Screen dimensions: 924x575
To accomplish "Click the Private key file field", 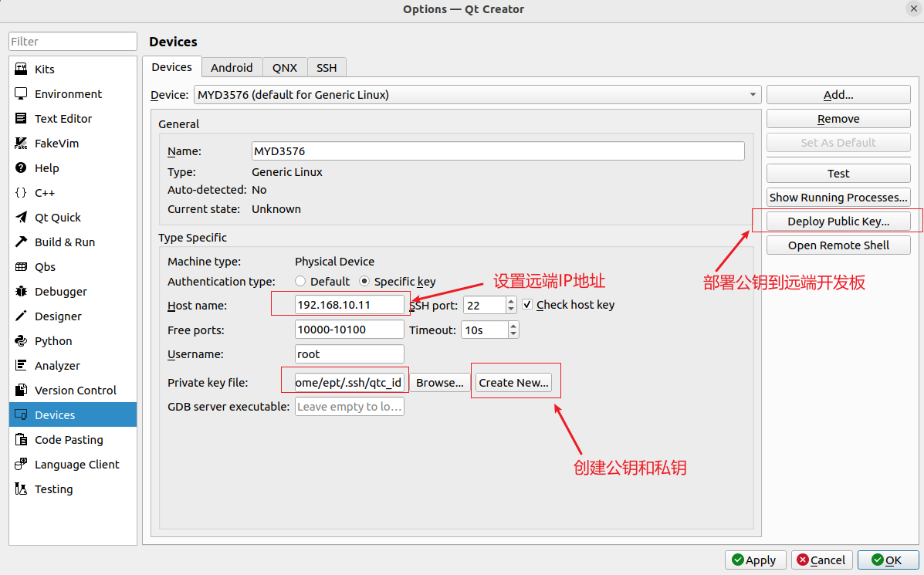I will click(x=350, y=383).
